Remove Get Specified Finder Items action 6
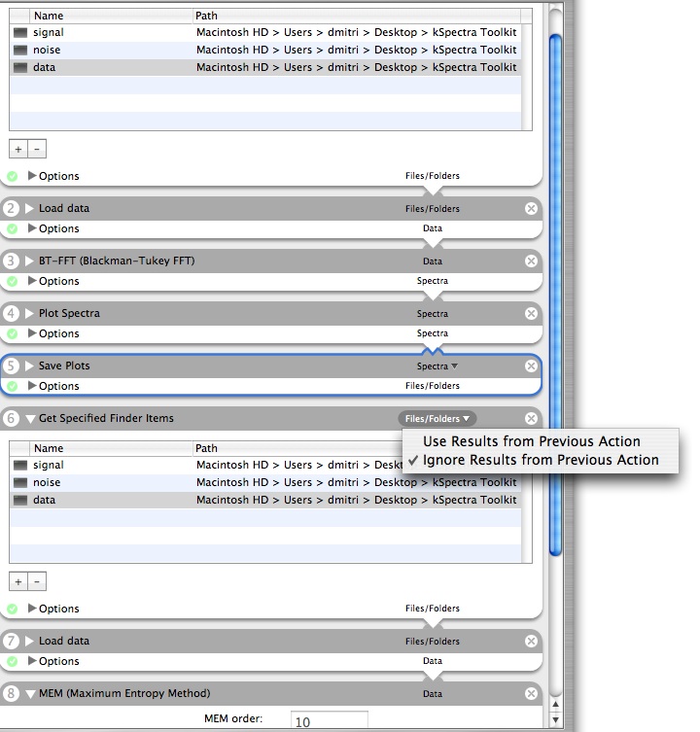This screenshot has width=700, height=732. click(531, 418)
